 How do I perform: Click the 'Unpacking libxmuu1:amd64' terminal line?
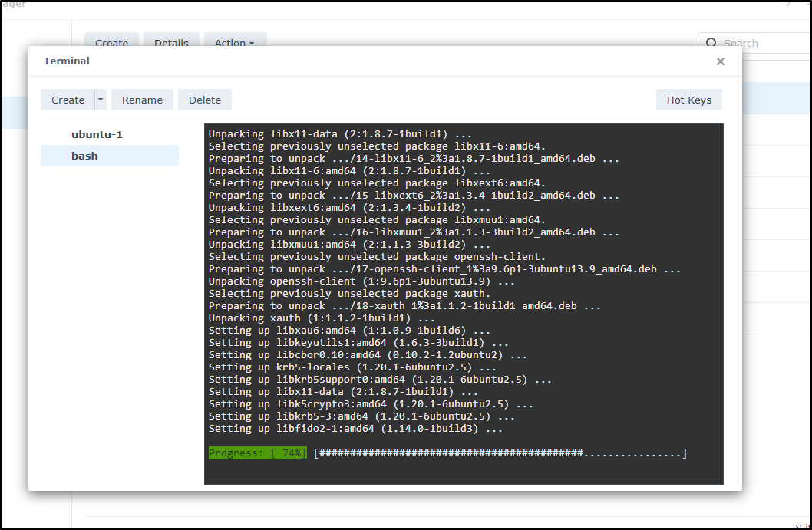pyautogui.click(x=349, y=245)
